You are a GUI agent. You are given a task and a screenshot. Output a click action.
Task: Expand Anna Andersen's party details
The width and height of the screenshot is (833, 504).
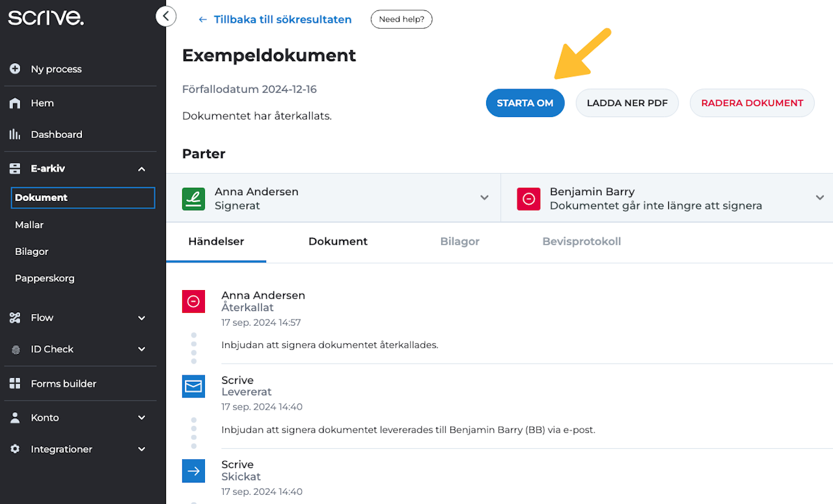484,198
